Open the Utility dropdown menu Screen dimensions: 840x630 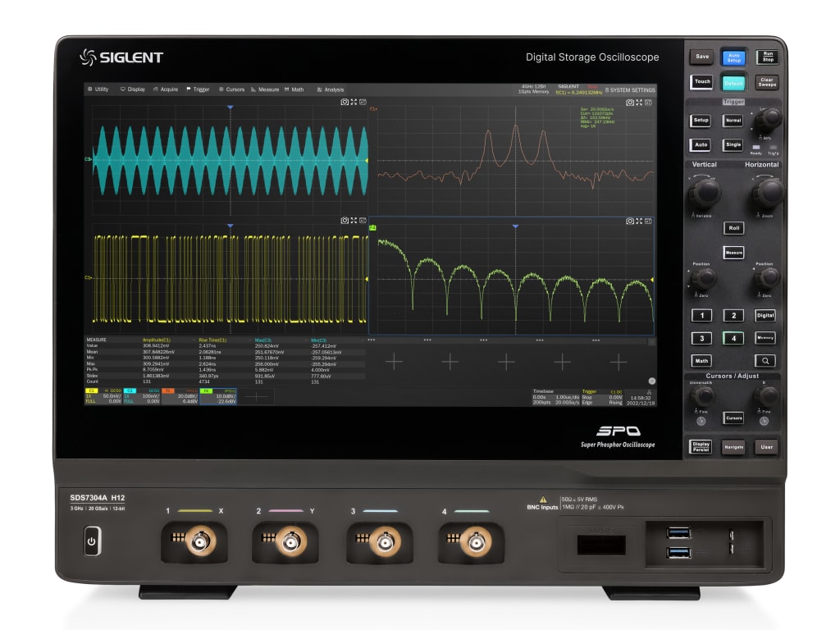point(97,89)
